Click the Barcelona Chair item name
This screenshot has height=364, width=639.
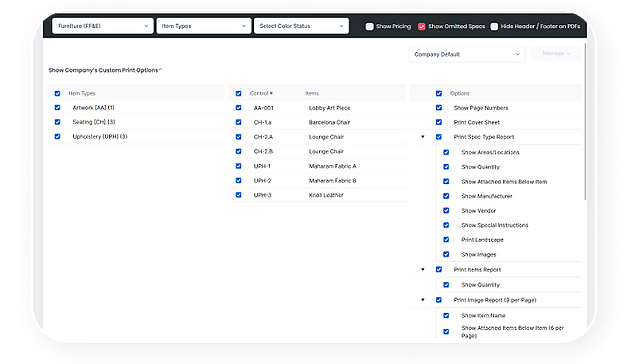click(x=329, y=122)
